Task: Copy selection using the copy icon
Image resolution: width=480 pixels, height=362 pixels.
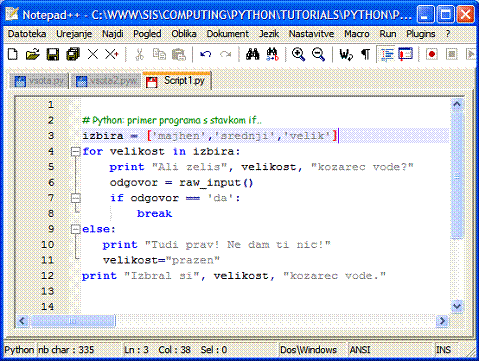Action: [159, 54]
